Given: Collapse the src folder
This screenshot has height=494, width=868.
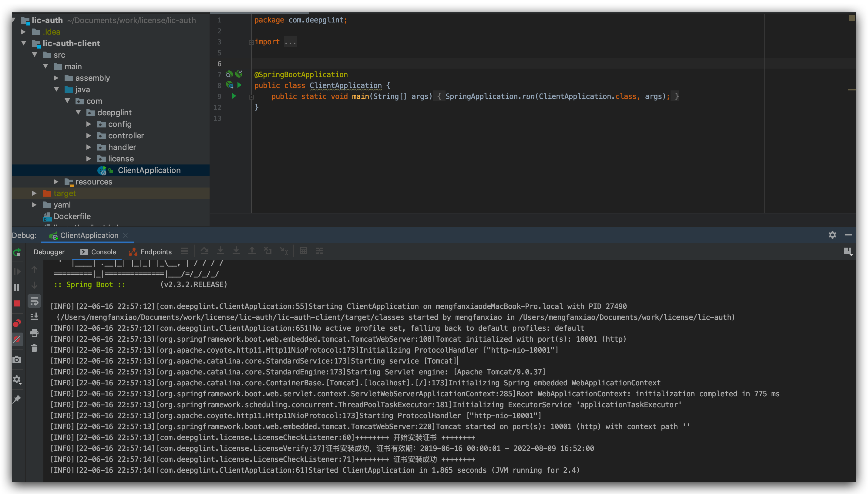Looking at the screenshot, I should coord(34,55).
